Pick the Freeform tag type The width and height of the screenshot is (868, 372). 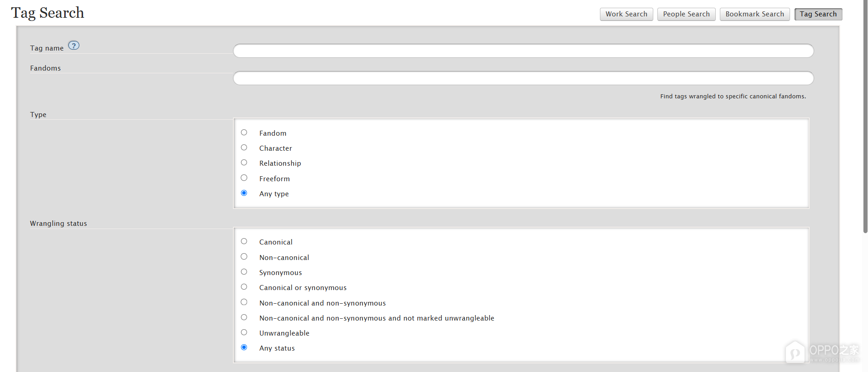pyautogui.click(x=244, y=178)
